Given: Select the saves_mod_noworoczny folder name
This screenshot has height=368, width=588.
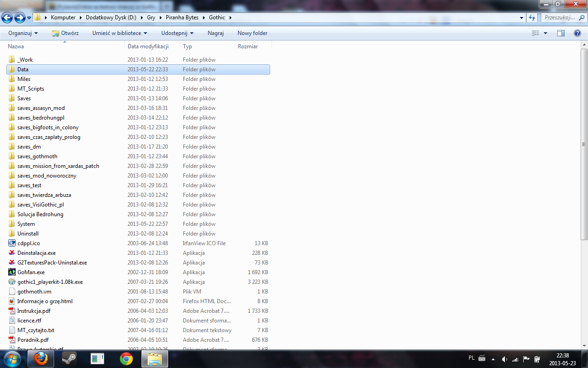Looking at the screenshot, I should click(x=47, y=176).
